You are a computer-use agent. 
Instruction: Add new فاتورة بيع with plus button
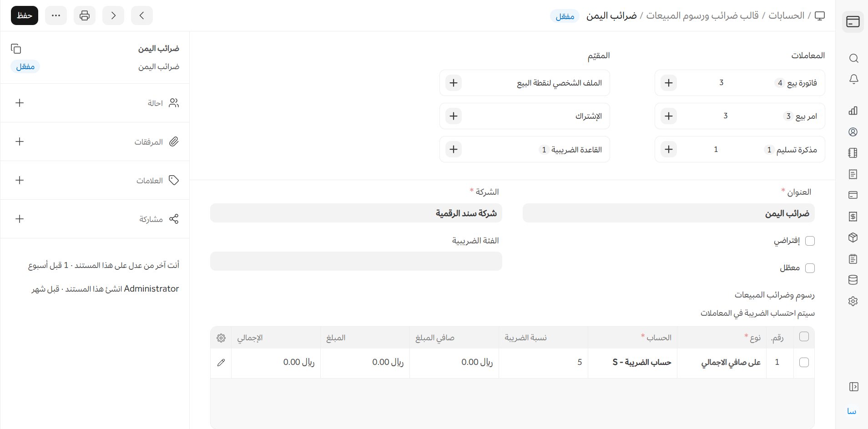pos(669,83)
